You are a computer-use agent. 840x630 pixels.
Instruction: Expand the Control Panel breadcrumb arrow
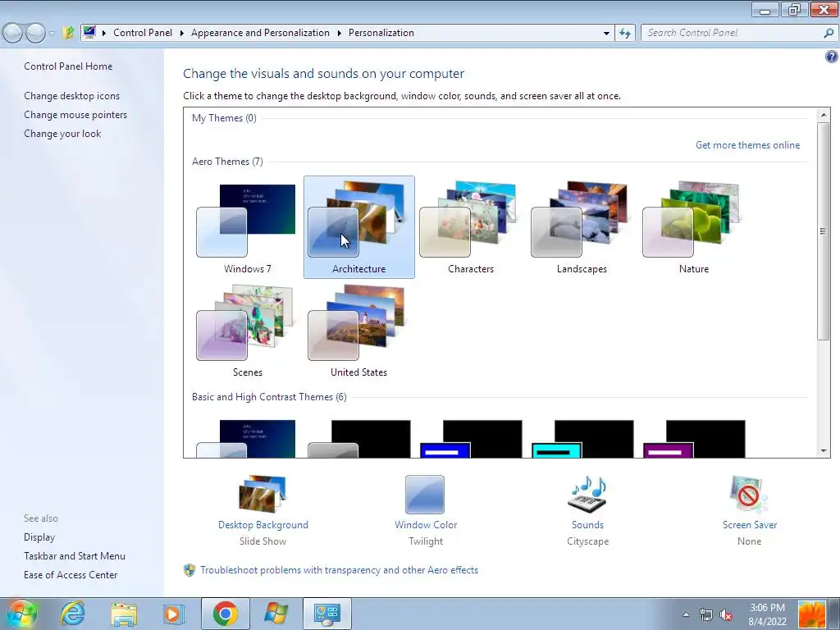181,33
